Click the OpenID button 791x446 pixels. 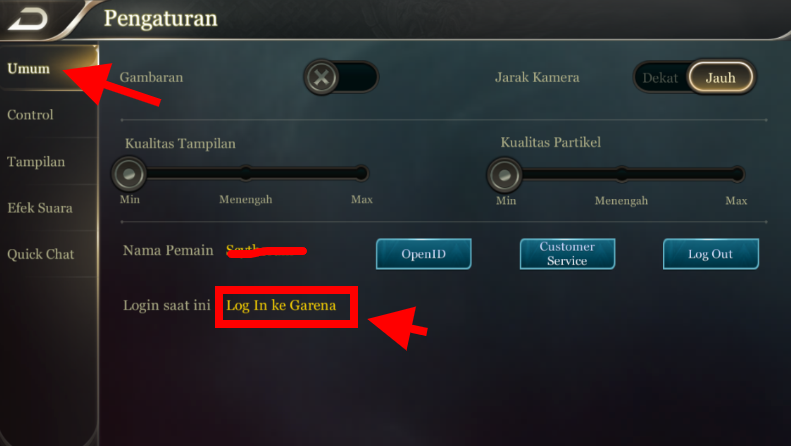(x=424, y=254)
